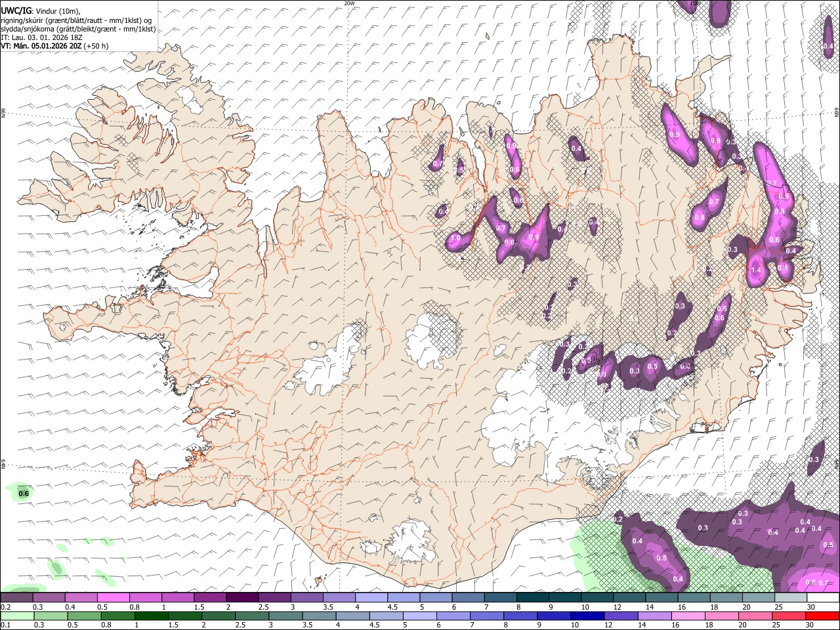Select the darkest green 1 mm rain swatch
Screen dimensions: 840x630
coord(151,616)
